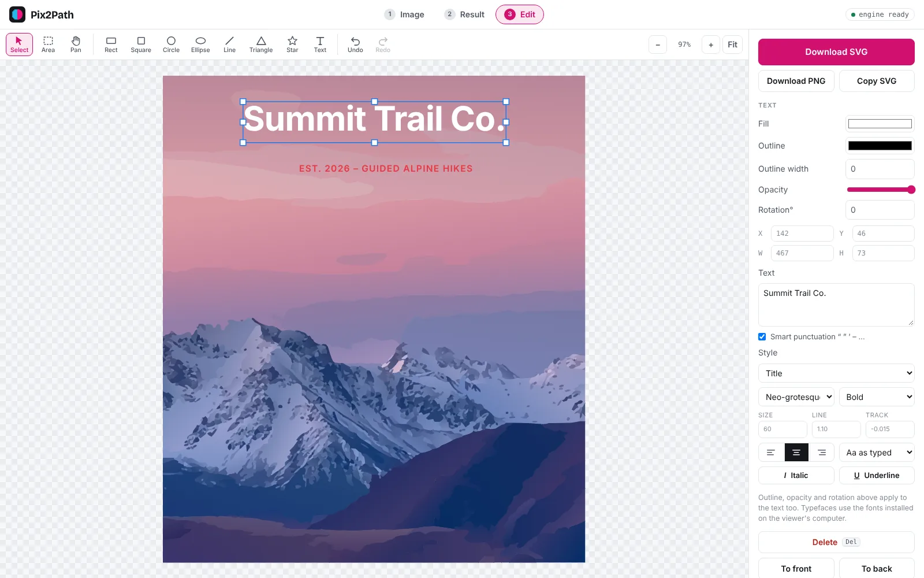Toggle Italic text style
Screen dimensions: 924x578
pyautogui.click(x=796, y=475)
